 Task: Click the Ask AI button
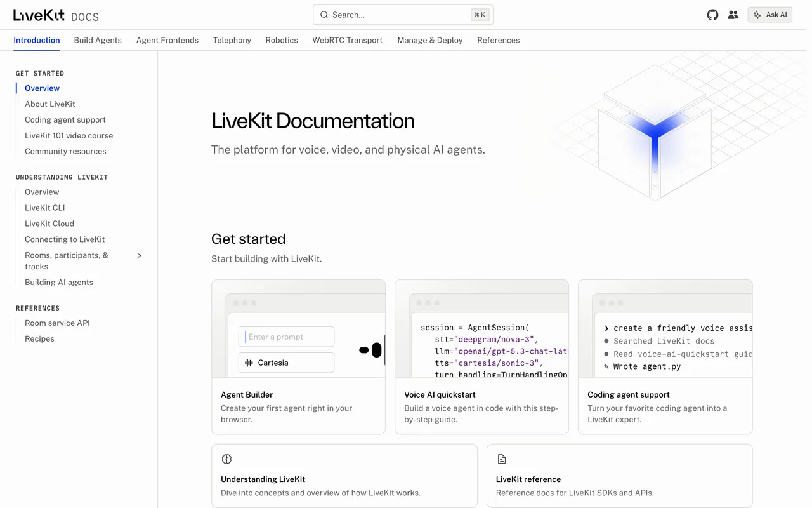[770, 15]
